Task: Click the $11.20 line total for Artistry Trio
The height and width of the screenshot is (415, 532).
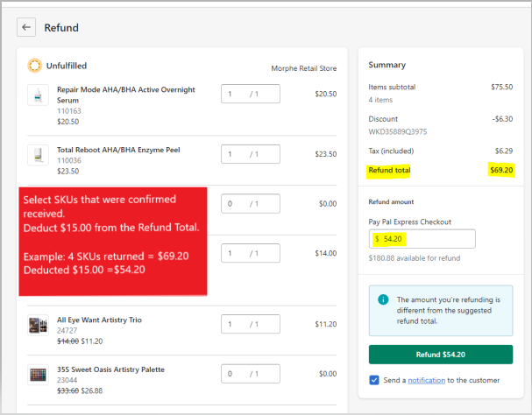Action: click(326, 324)
